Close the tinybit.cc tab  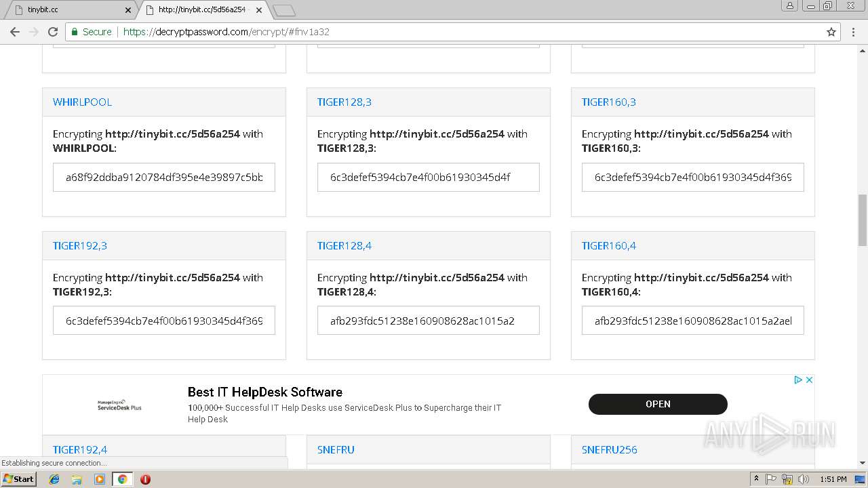coord(128,10)
